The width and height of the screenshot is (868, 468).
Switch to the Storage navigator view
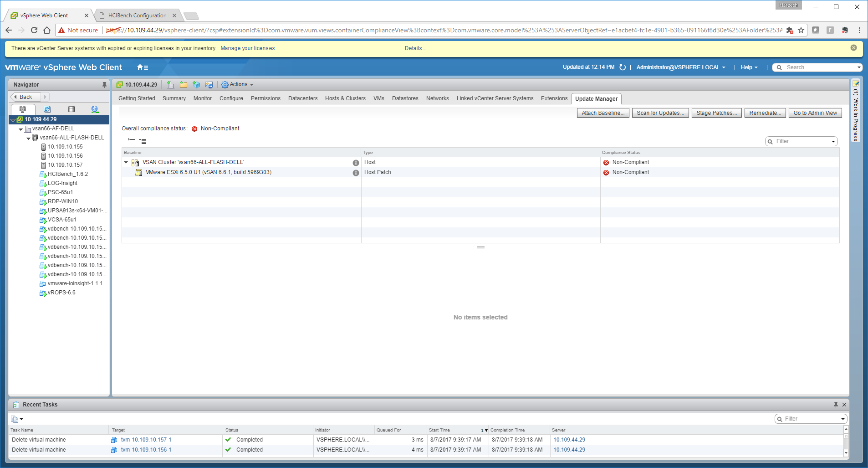[x=71, y=109]
